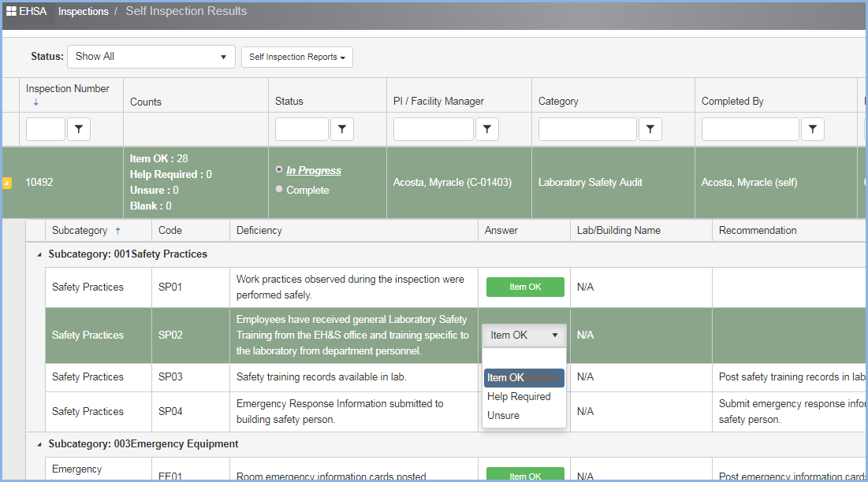
Task: Focus the Completed By filter input
Action: tap(750, 129)
